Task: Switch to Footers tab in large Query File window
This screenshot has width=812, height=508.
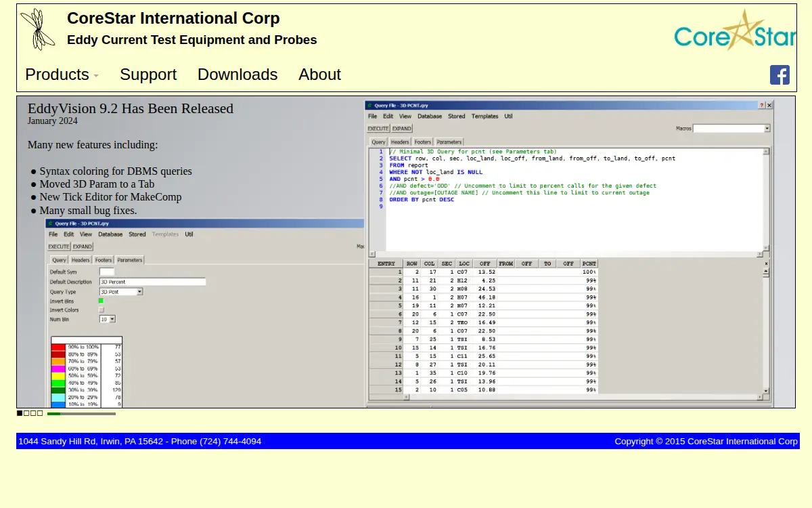Action: [423, 142]
